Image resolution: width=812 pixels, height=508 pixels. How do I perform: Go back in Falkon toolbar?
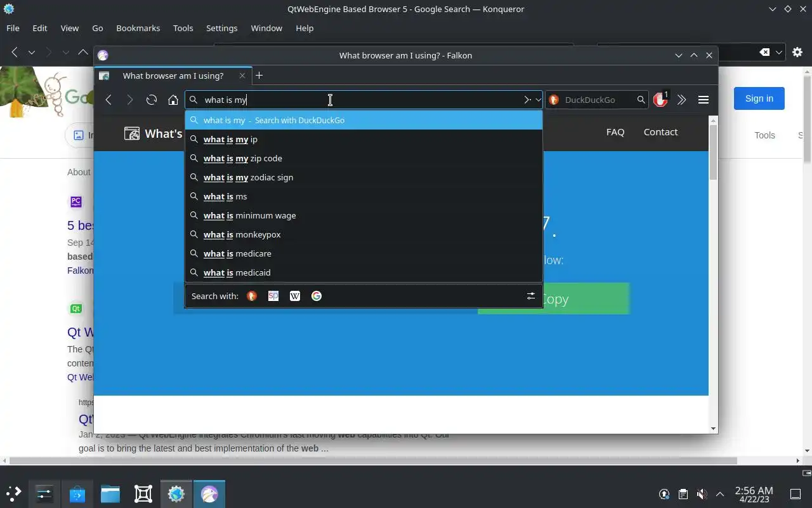click(108, 100)
